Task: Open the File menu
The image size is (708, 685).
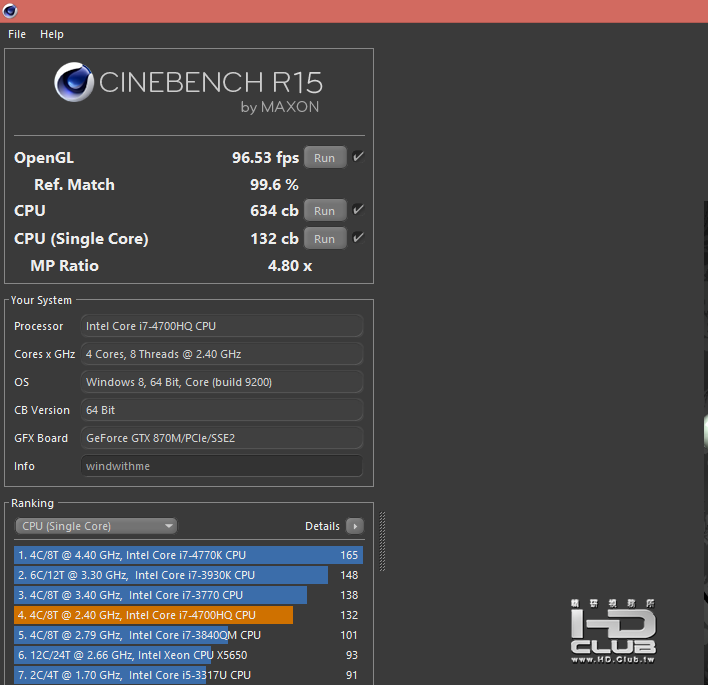Action: pos(17,34)
